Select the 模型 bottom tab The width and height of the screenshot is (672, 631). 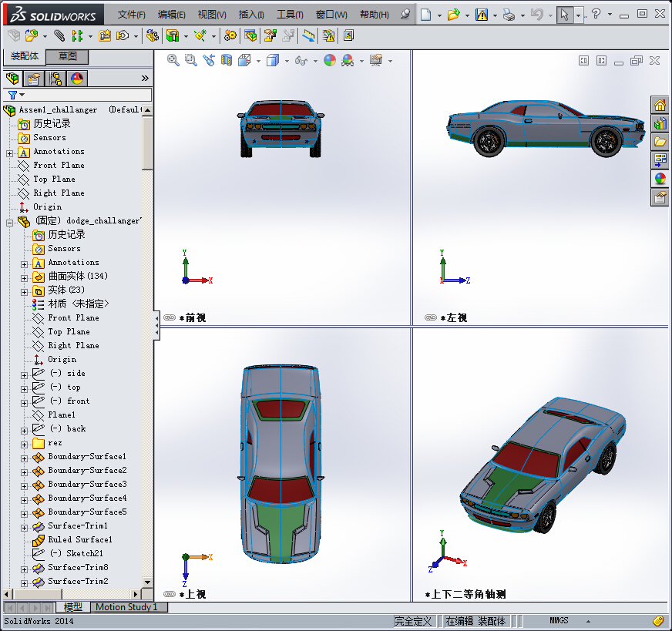pos(73,607)
